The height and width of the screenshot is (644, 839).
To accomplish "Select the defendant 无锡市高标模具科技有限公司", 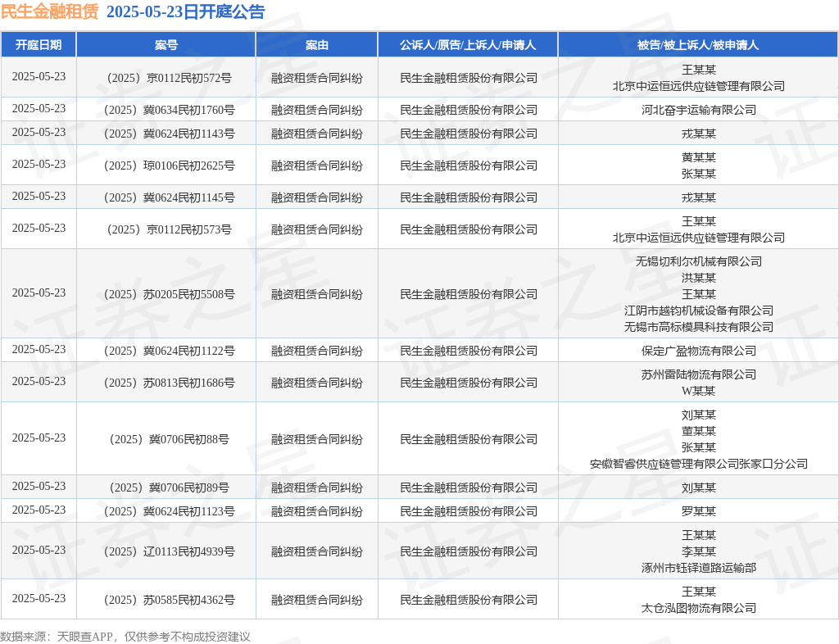I will (699, 328).
